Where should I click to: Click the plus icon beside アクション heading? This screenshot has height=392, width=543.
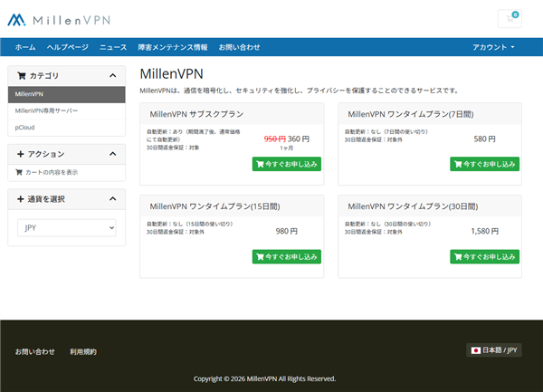click(21, 154)
